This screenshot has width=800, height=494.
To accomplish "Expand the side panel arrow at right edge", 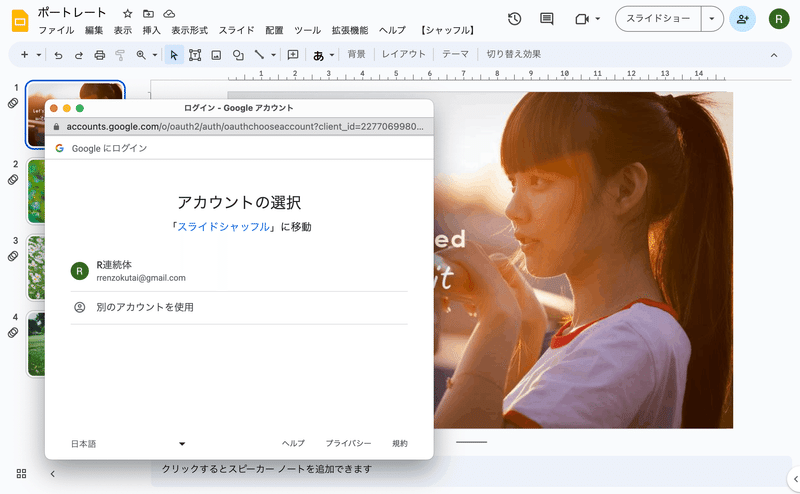I will [x=795, y=479].
